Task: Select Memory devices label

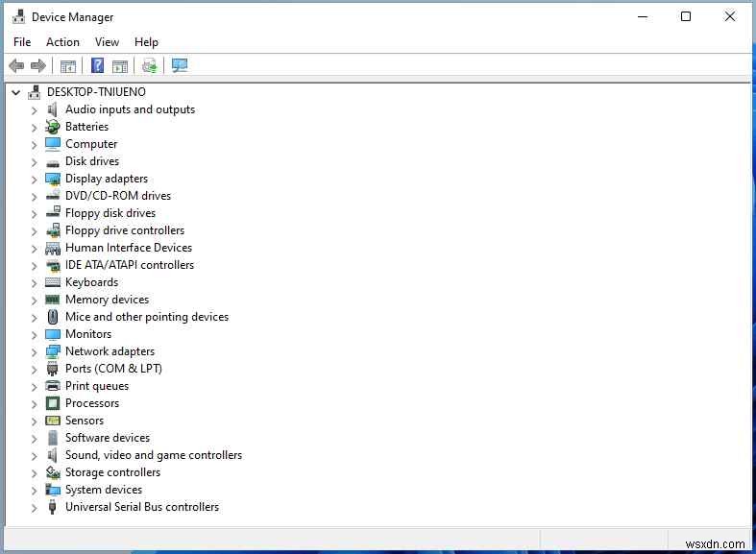Action: coord(107,300)
